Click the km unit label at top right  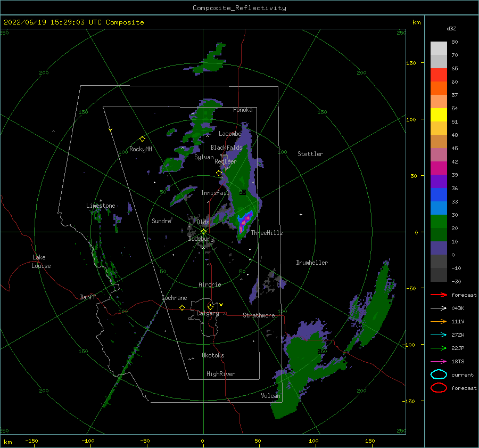pos(416,22)
